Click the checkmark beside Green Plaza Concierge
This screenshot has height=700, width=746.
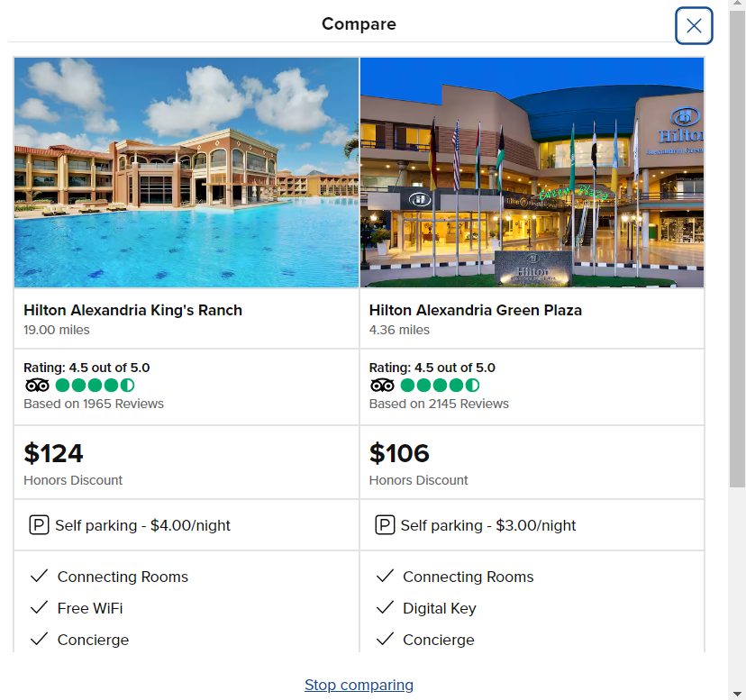pyautogui.click(x=385, y=639)
